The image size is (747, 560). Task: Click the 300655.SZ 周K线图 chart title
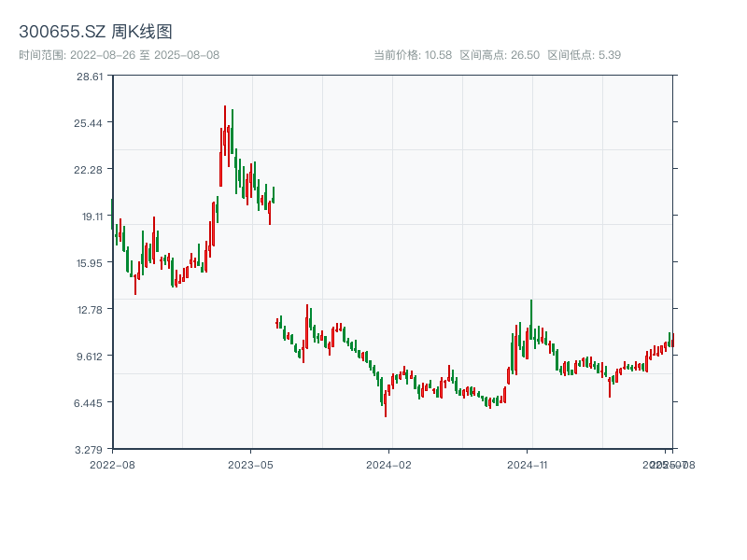[x=95, y=33]
